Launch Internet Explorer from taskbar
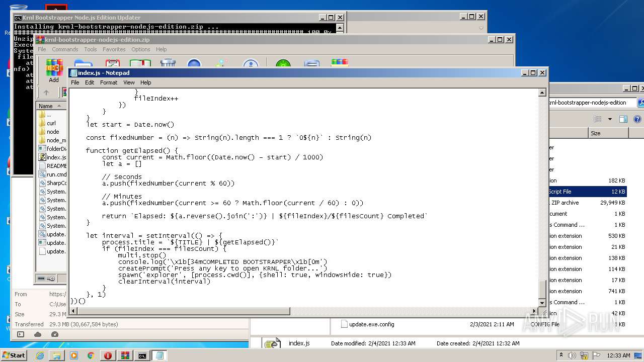 click(40, 355)
